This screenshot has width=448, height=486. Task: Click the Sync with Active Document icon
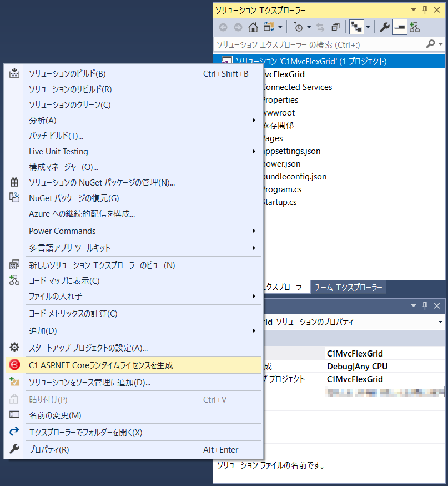320,28
